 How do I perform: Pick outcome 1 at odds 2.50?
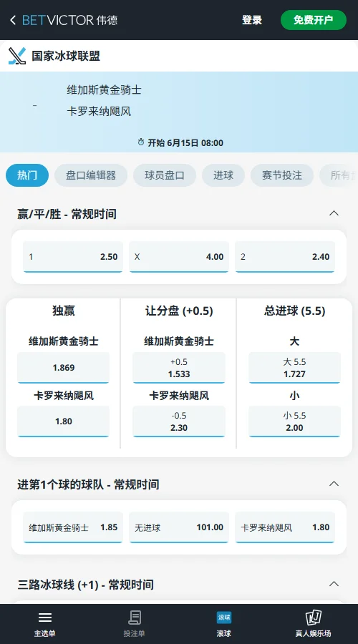coord(73,257)
